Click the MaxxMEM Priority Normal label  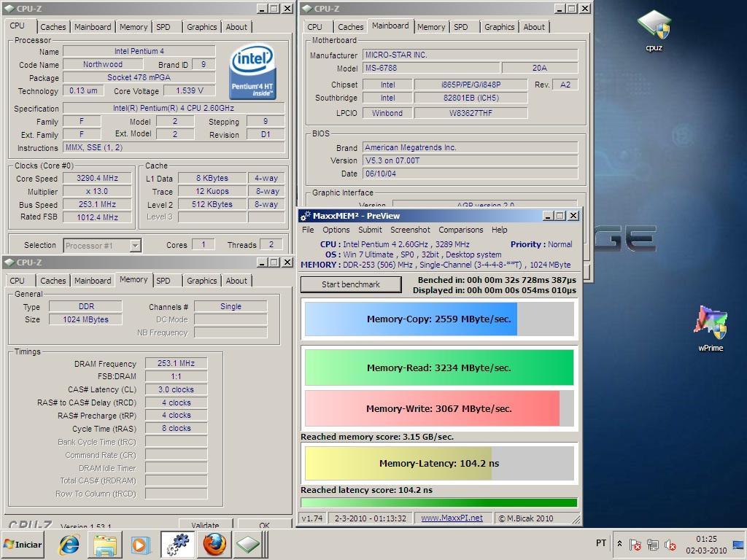coord(541,244)
